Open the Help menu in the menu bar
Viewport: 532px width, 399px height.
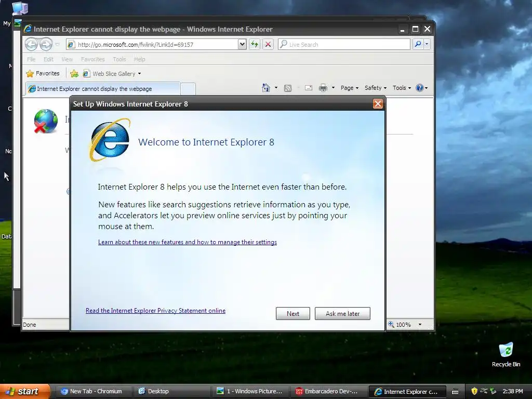139,59
